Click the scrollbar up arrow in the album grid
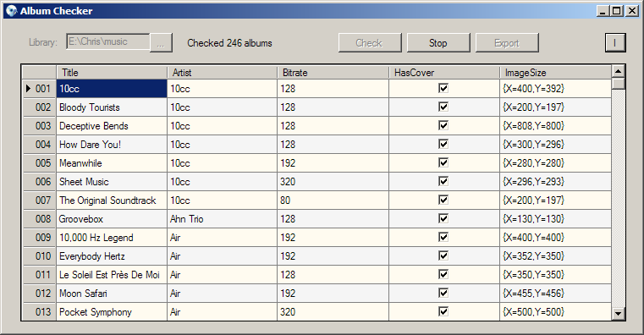Viewport: 644px width, 335px height. pos(618,71)
